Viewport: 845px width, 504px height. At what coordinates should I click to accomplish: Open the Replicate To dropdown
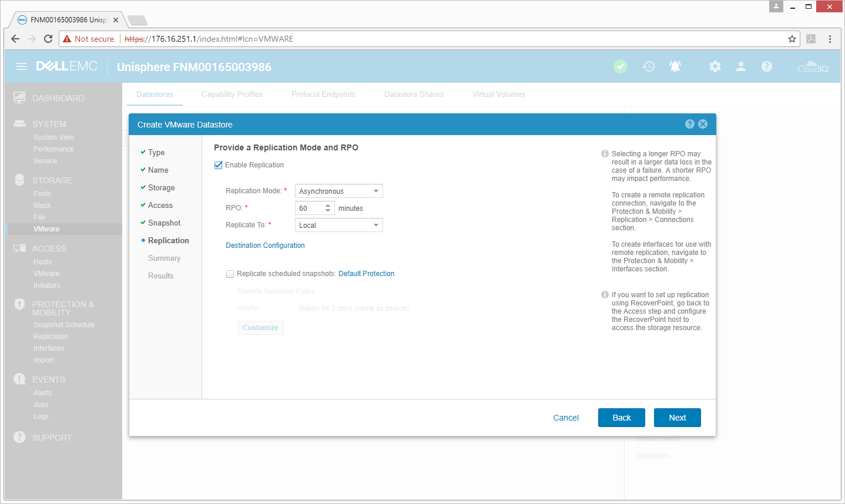[339, 225]
